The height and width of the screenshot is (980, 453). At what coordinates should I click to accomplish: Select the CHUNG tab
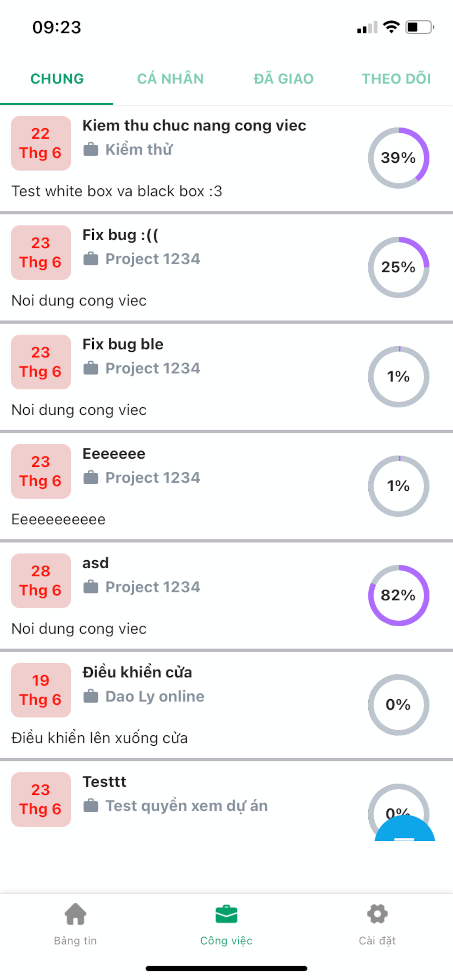coord(57,79)
